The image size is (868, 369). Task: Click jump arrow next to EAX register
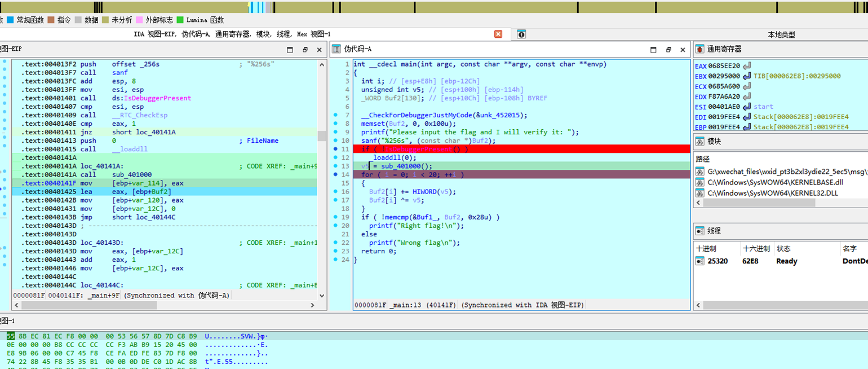(747, 66)
